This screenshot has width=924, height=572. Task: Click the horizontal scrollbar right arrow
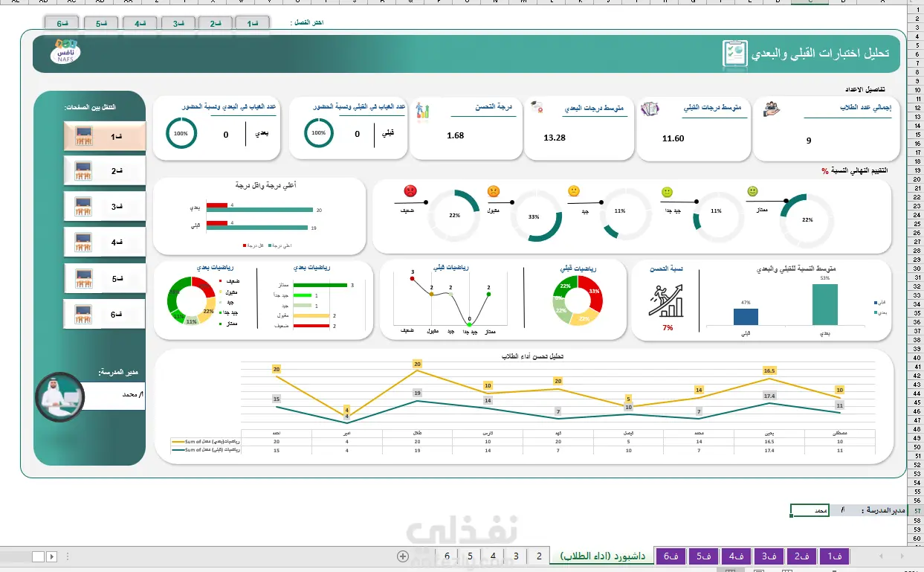[52, 556]
